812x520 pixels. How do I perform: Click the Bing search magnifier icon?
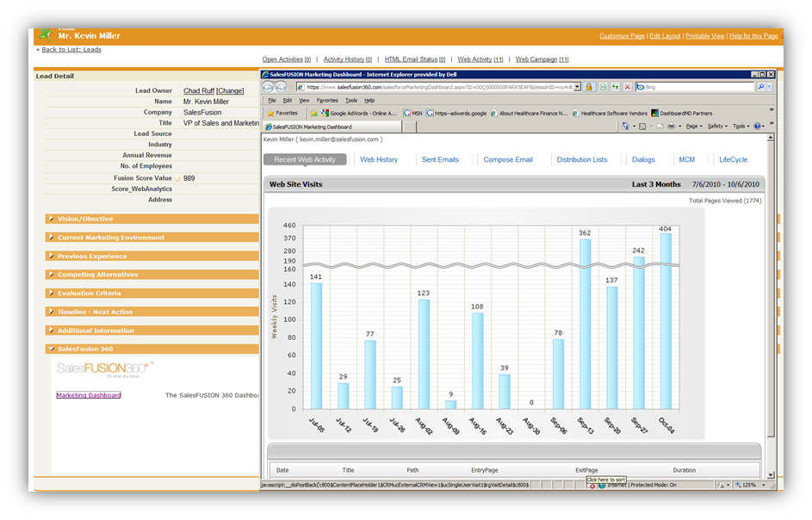[x=760, y=87]
